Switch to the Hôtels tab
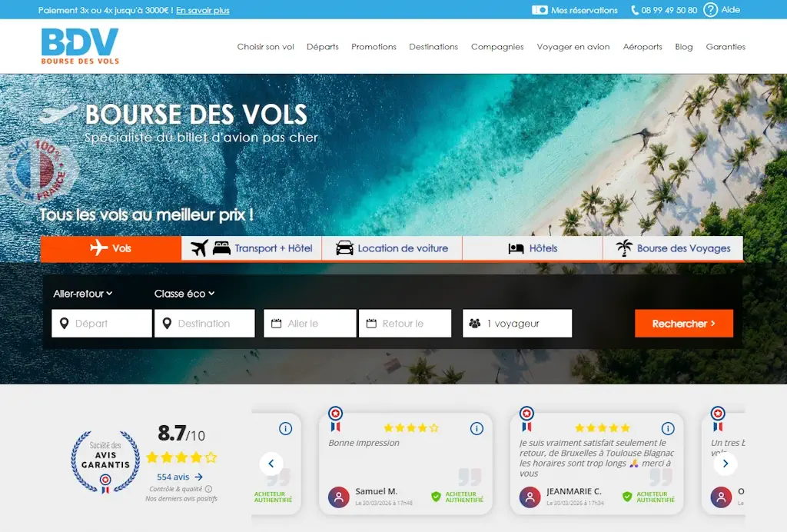Viewport: 787px width, 532px height. [533, 248]
